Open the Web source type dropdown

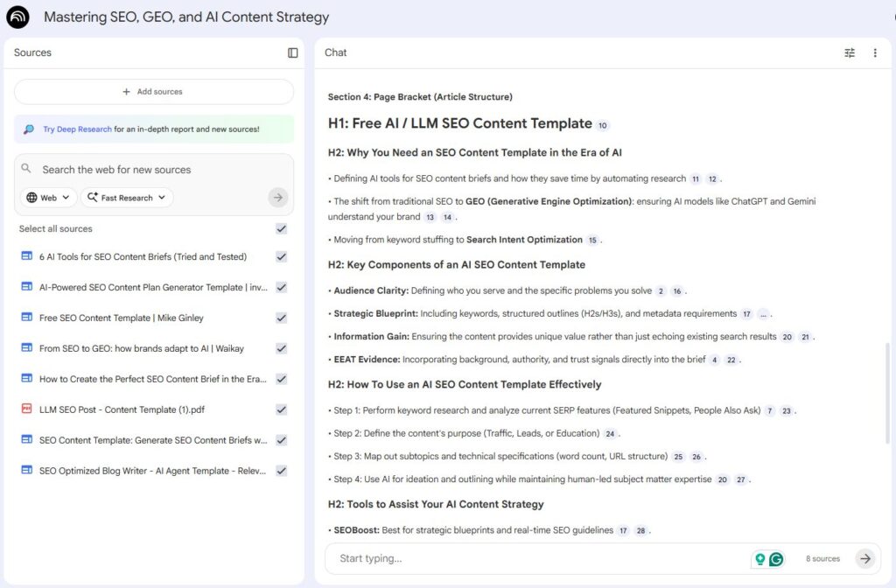[x=49, y=198]
